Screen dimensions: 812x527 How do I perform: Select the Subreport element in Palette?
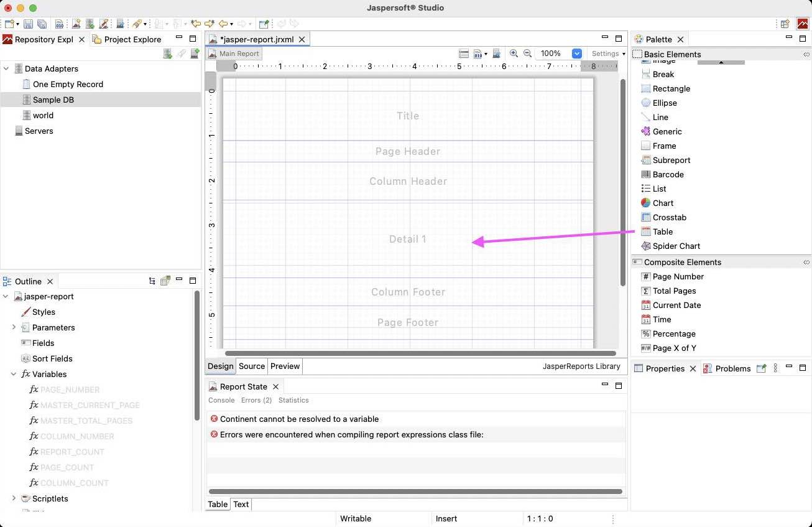tap(665, 160)
